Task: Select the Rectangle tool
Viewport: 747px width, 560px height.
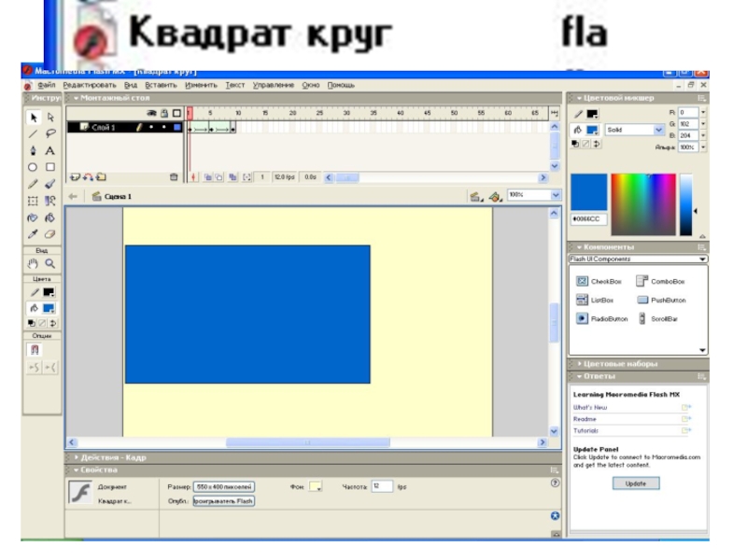Action: 50,167
